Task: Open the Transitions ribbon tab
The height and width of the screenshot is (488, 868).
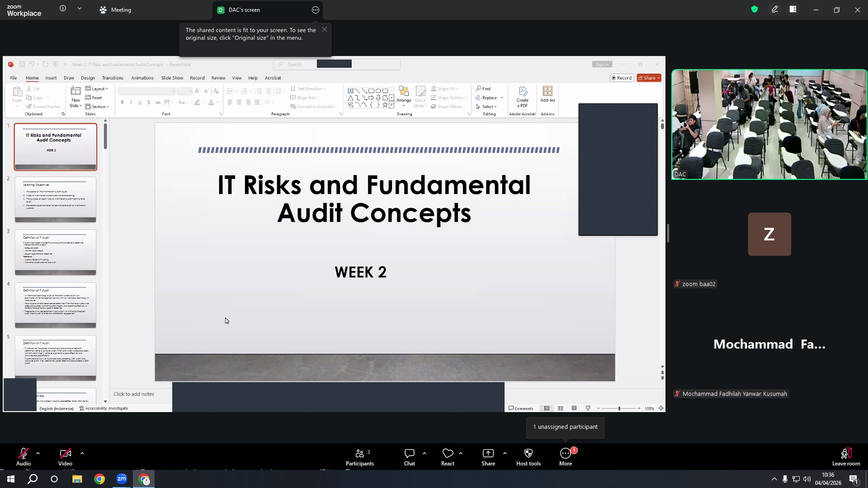Action: click(x=113, y=78)
